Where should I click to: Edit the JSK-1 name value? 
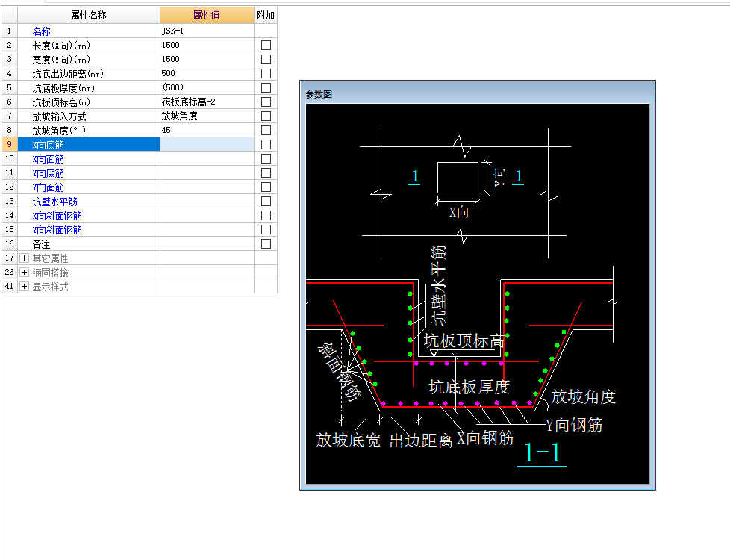pyautogui.click(x=207, y=31)
